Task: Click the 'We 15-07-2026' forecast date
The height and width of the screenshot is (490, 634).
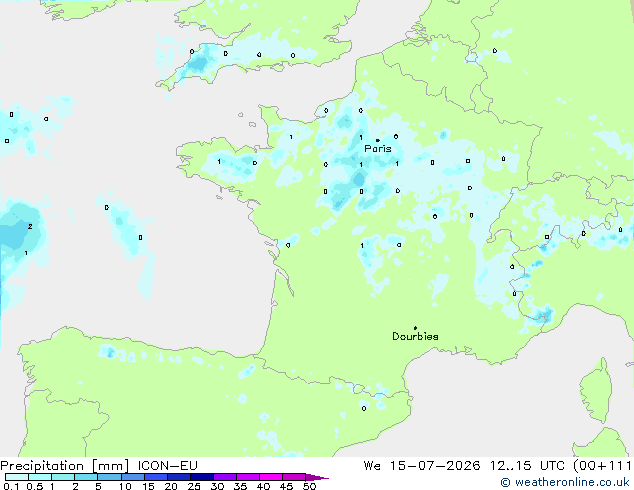Action: (422, 466)
